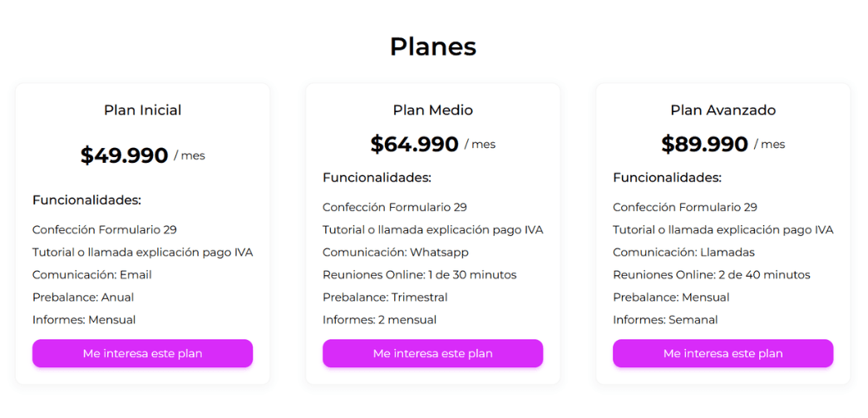Click "Comunicación: Whatsapp" feature line
Image resolution: width=868 pixels, height=418 pixels.
[396, 252]
